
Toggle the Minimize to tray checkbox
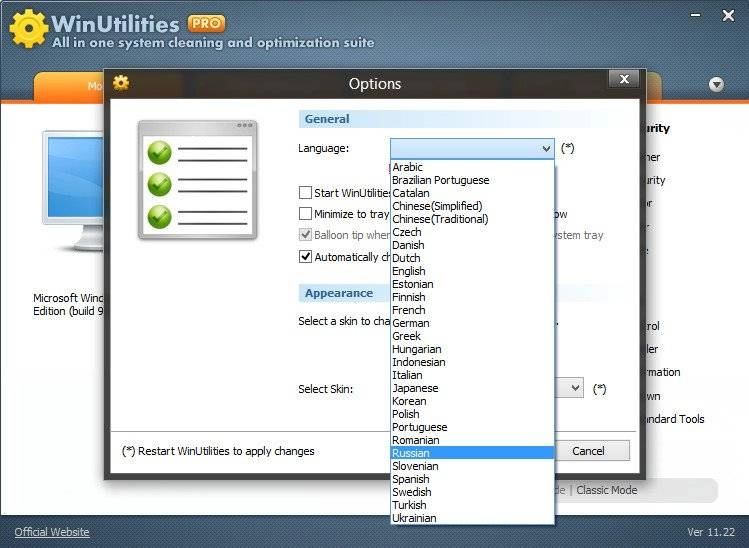[305, 214]
